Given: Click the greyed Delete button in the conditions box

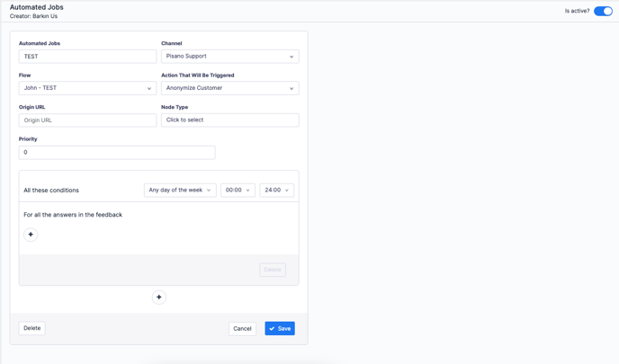Looking at the screenshot, I should 273,270.
